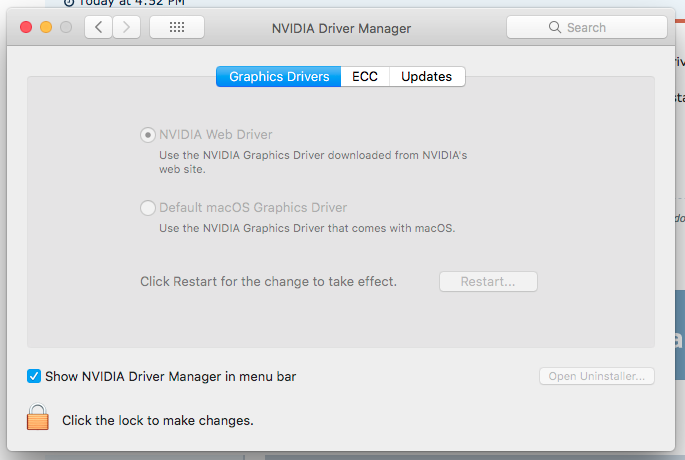
Task: Click 'Use the NVIDIA Graphics Driver that comes with macOS.'
Action: (307, 228)
